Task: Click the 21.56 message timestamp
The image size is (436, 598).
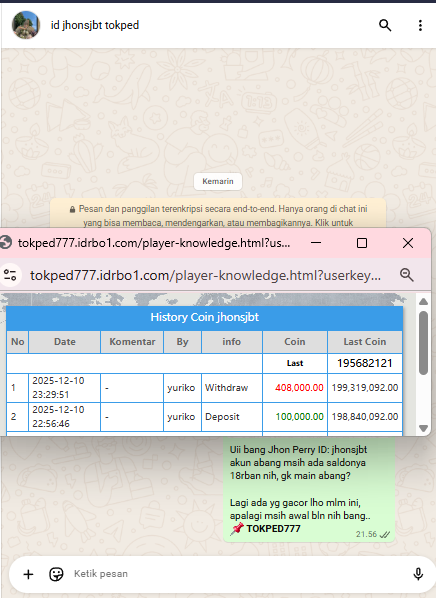Action: pyautogui.click(x=366, y=534)
